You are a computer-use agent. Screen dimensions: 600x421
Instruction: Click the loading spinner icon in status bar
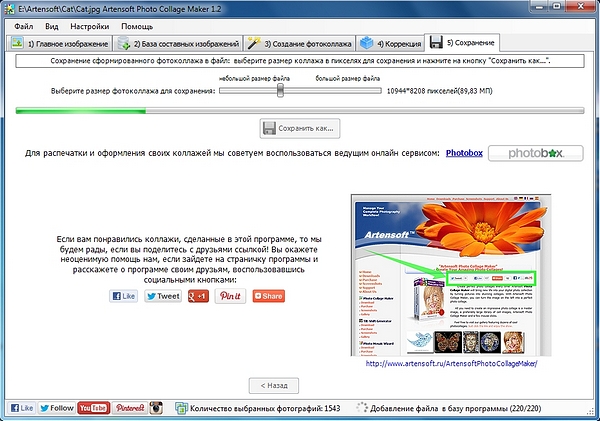click(361, 408)
